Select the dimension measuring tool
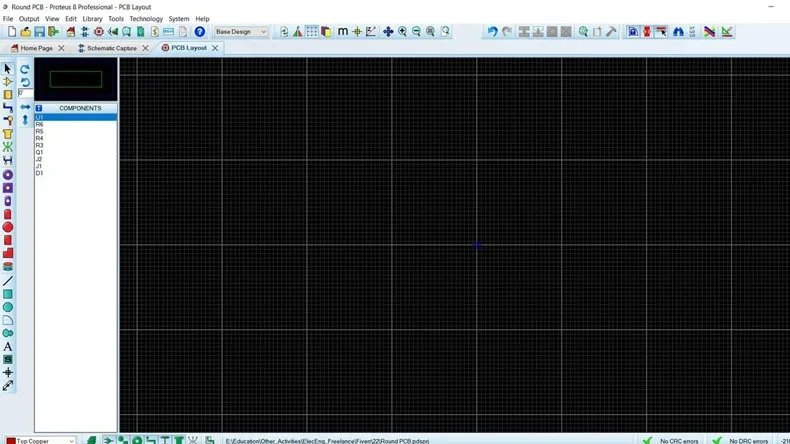790x444 pixels. tap(8, 386)
